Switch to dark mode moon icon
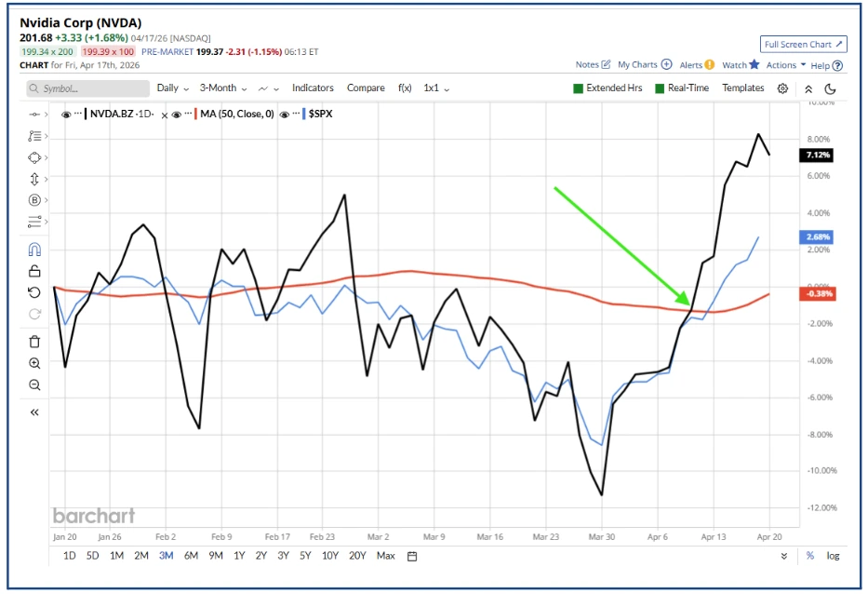Image resolution: width=868 pixels, height=594 pixels. [x=830, y=88]
